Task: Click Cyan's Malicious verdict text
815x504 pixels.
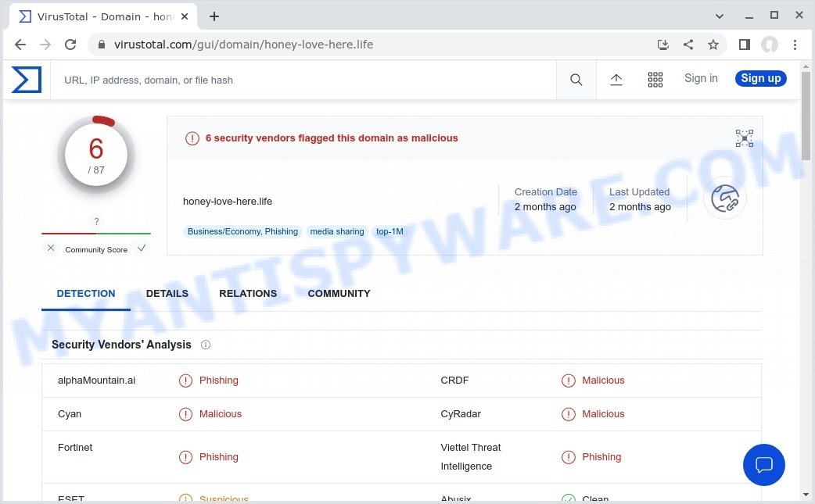Action: click(x=221, y=414)
